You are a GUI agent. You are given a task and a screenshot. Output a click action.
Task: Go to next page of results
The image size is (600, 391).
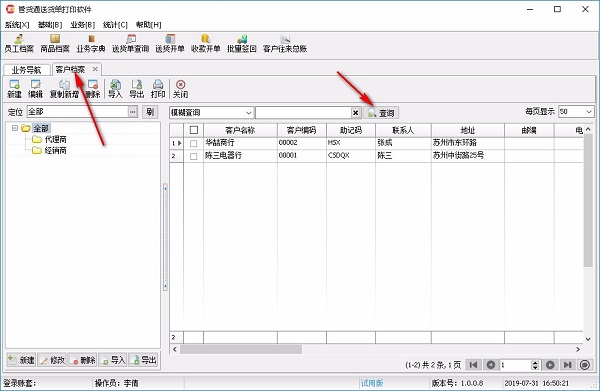pyautogui.click(x=550, y=365)
